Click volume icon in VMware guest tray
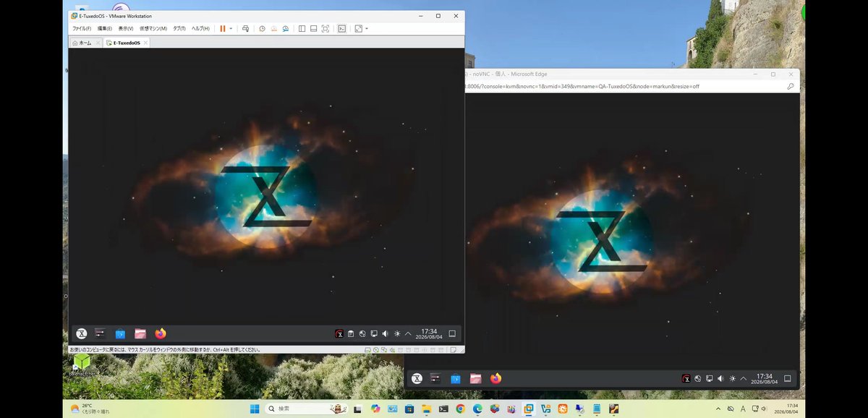 pyautogui.click(x=386, y=333)
